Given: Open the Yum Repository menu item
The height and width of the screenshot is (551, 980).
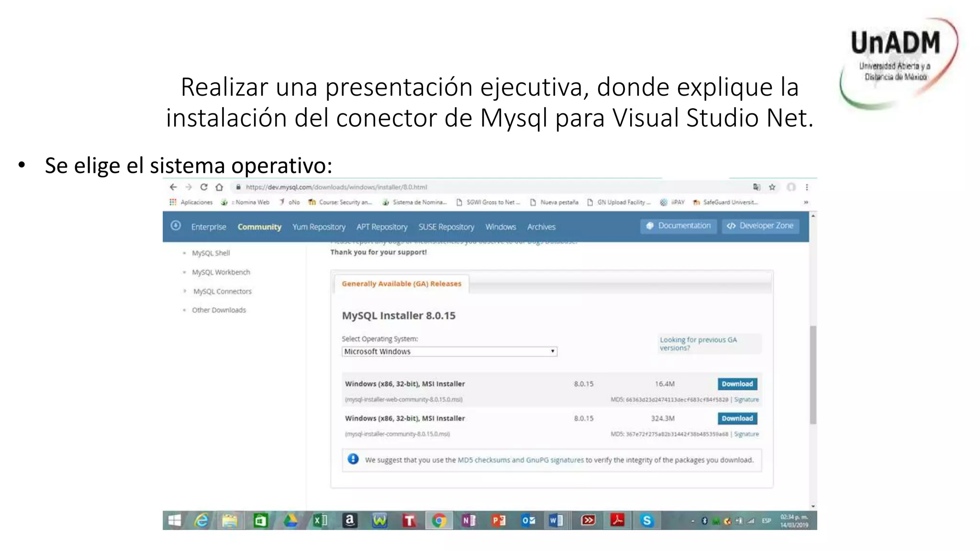Looking at the screenshot, I should (319, 227).
